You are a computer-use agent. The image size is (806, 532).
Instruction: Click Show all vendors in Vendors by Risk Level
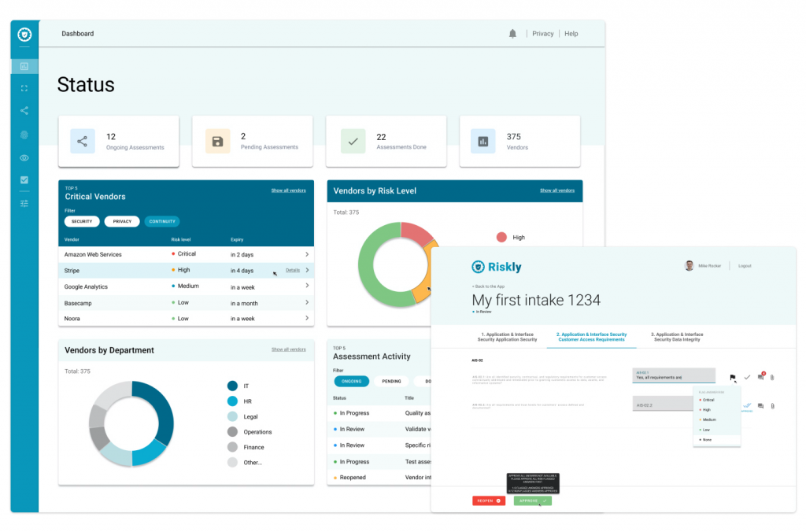pyautogui.click(x=557, y=190)
